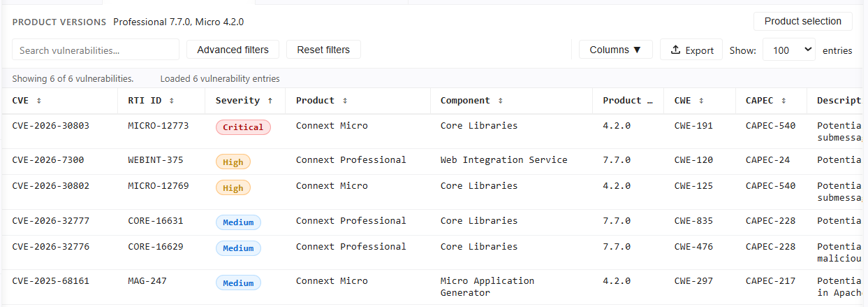
Task: Click CWE-125 cell
Action: click(693, 185)
